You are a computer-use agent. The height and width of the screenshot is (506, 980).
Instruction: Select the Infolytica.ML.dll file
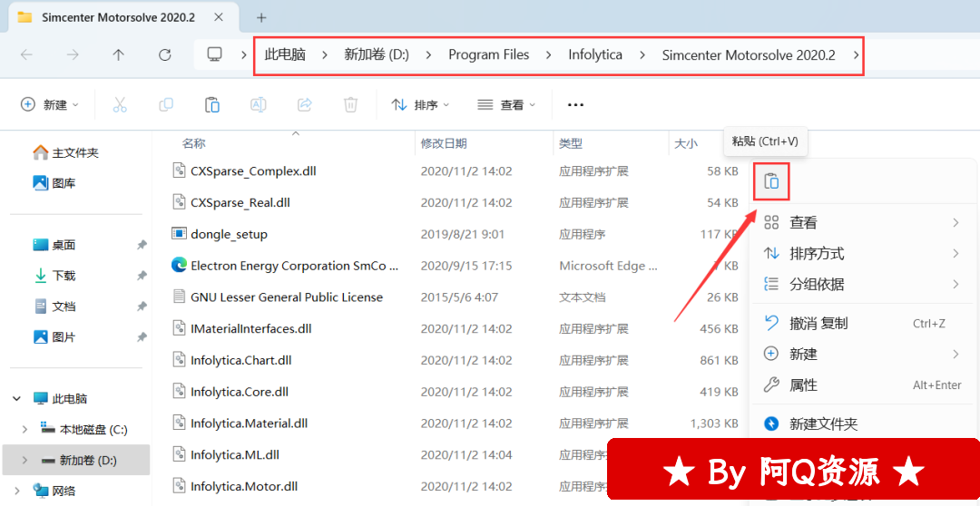[225, 455]
